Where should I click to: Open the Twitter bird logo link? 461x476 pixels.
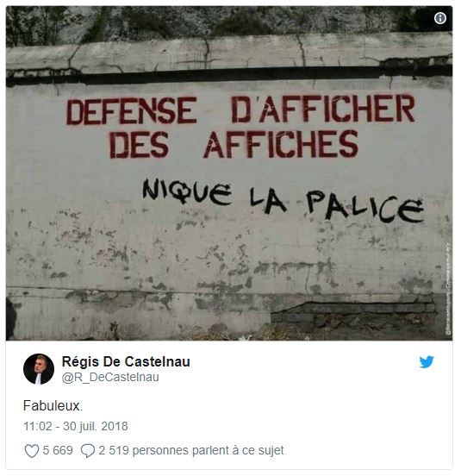pos(427,361)
